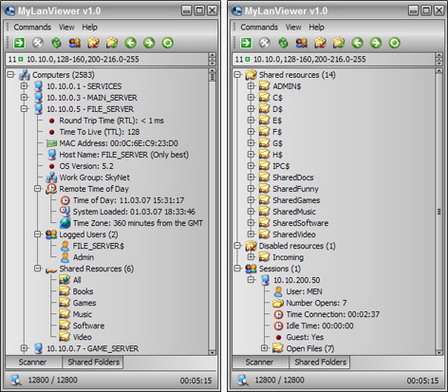This screenshot has height=392, width=448.
Task: Click users icon in left window toolbar
Action: click(75, 43)
